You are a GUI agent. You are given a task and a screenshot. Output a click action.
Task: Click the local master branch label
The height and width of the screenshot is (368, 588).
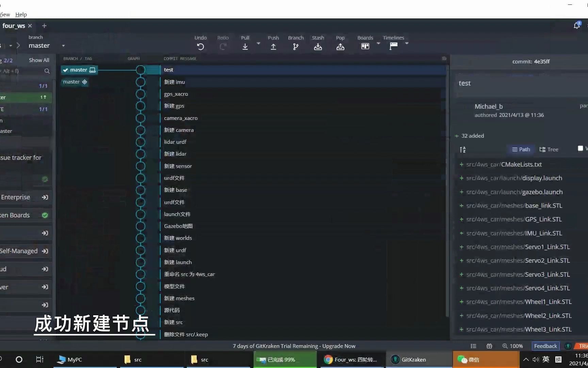point(80,70)
